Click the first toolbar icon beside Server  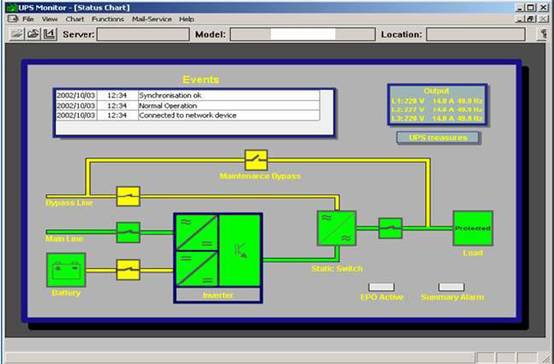pyautogui.click(x=17, y=34)
